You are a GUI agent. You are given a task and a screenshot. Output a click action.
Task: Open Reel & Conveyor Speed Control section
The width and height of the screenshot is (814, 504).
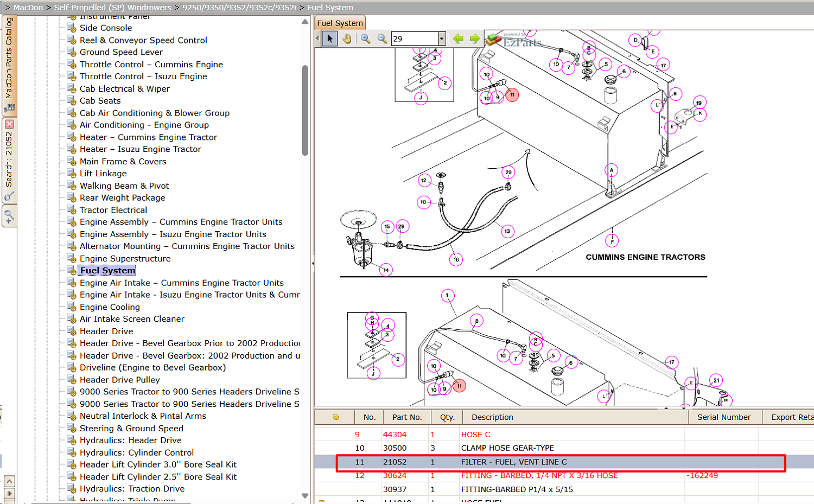tap(143, 40)
